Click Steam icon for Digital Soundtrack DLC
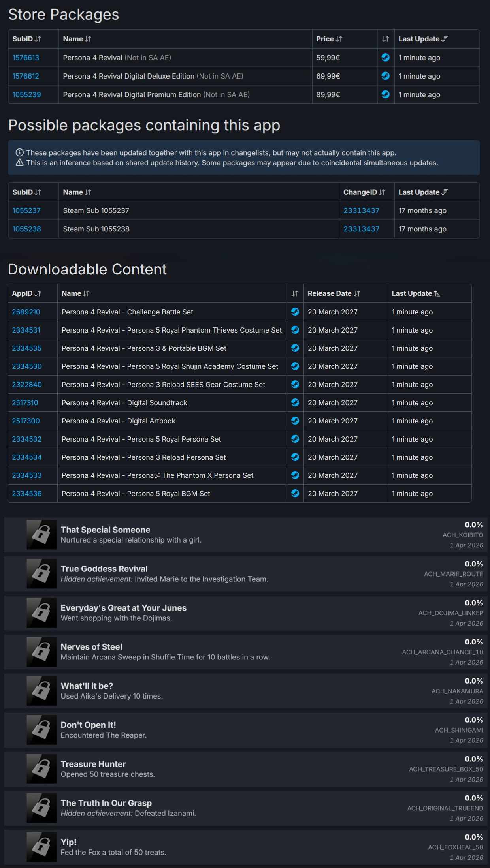The height and width of the screenshot is (868, 490). tap(295, 402)
